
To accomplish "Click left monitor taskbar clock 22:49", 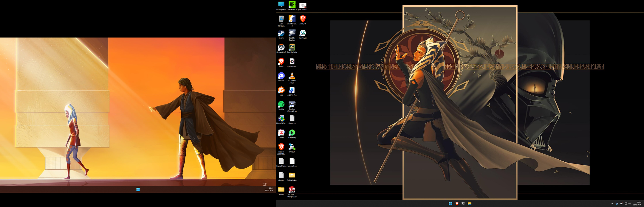I will (x=269, y=189).
